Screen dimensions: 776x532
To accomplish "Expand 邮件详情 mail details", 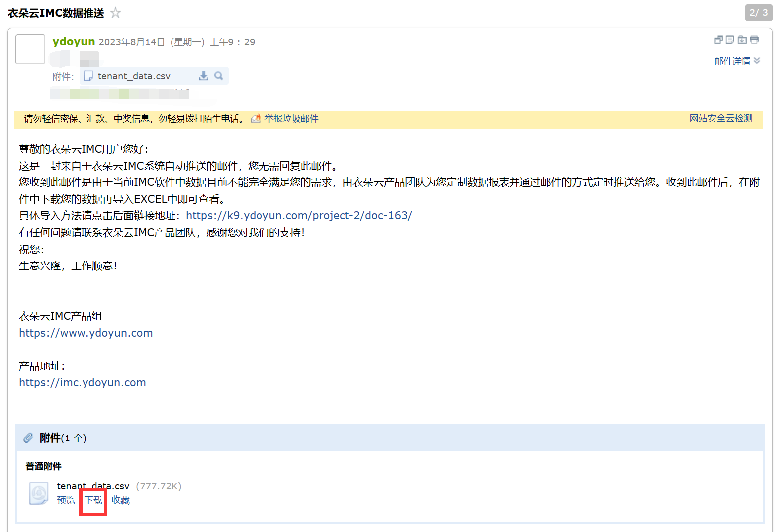I will [732, 61].
